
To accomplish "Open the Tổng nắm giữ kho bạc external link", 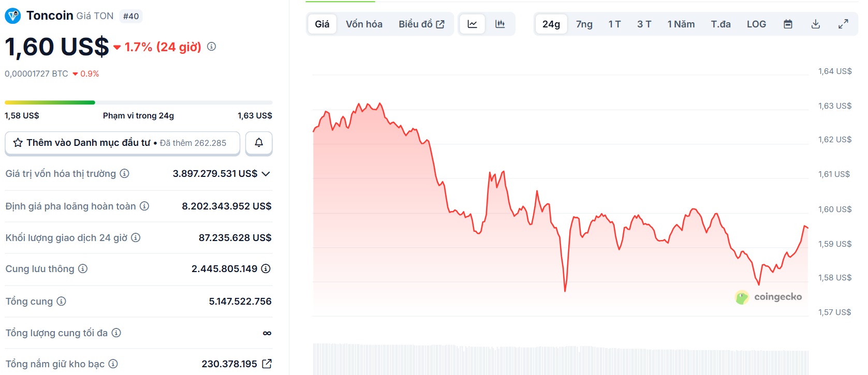I will click(x=267, y=364).
